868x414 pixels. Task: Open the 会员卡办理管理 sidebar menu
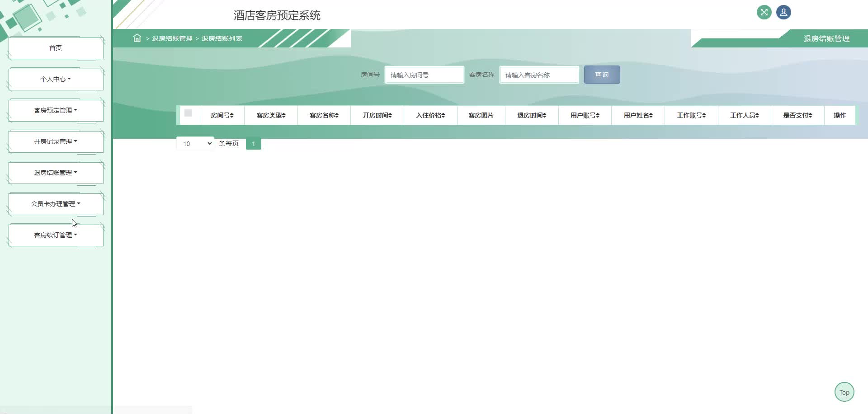click(55, 203)
